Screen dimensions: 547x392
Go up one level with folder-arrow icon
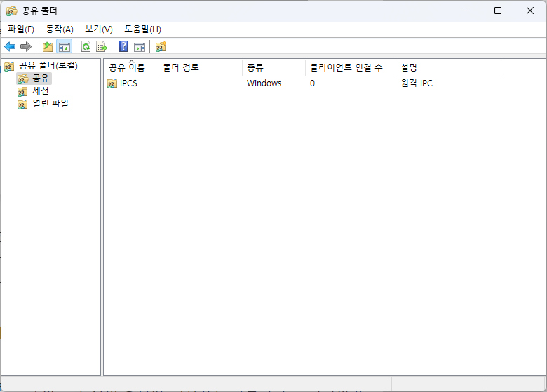48,46
